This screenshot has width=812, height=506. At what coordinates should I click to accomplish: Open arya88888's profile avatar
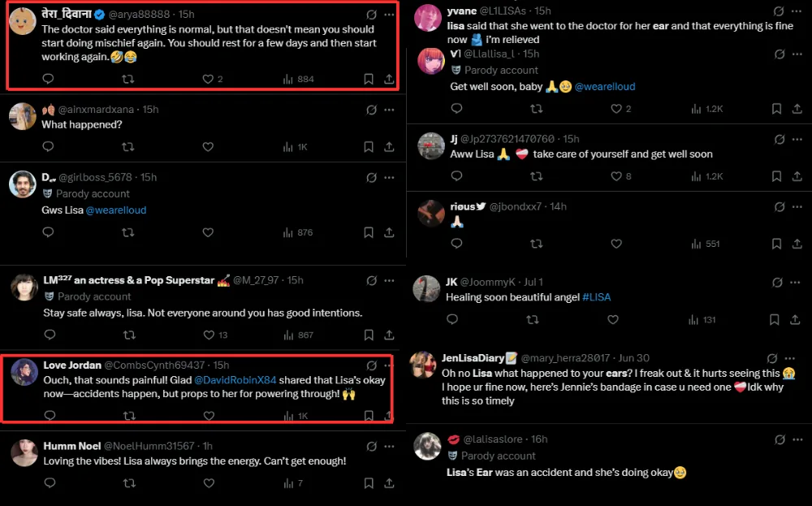point(22,22)
